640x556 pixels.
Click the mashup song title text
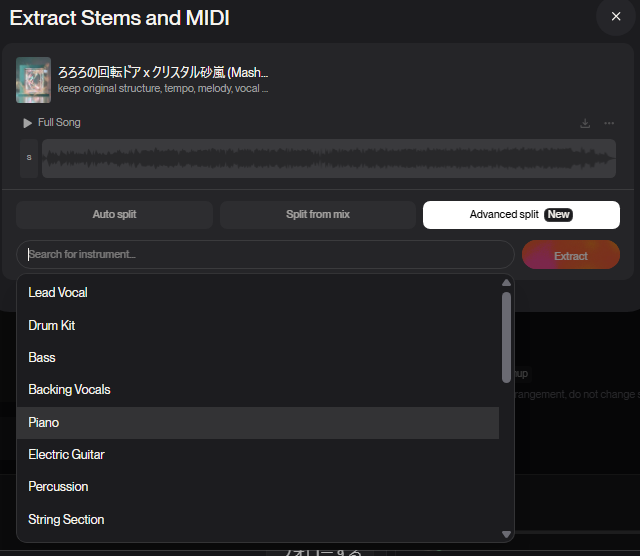click(163, 72)
